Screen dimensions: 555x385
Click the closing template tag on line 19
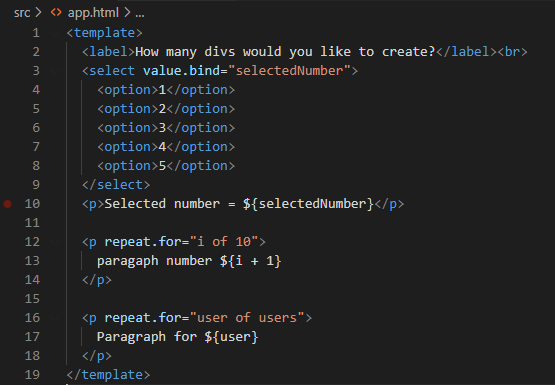pyautogui.click(x=108, y=375)
